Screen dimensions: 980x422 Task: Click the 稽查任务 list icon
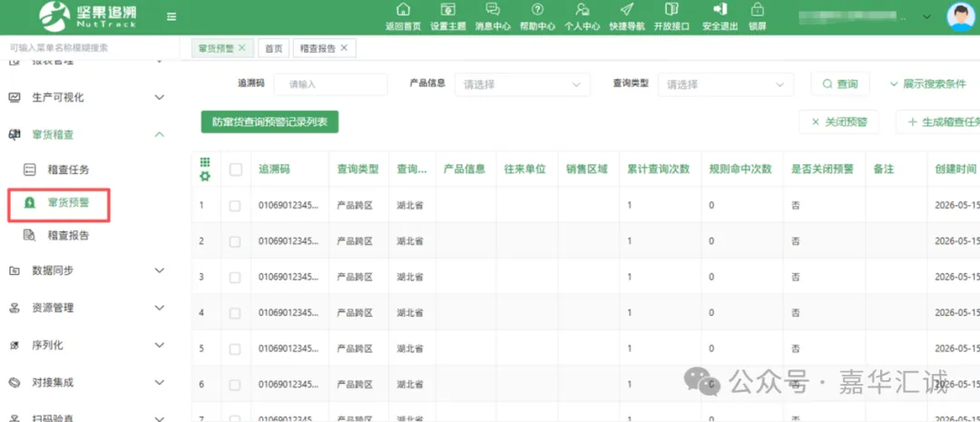coord(29,170)
